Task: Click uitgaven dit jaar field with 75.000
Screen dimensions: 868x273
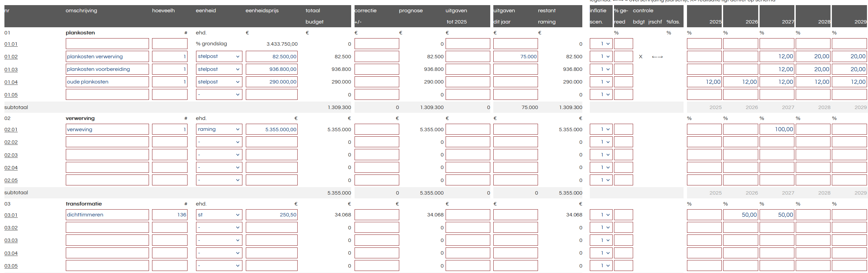Action: pos(515,57)
